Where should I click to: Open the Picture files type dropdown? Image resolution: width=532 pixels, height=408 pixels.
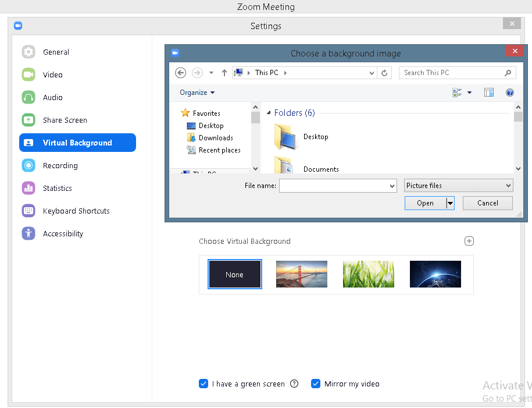click(x=458, y=186)
